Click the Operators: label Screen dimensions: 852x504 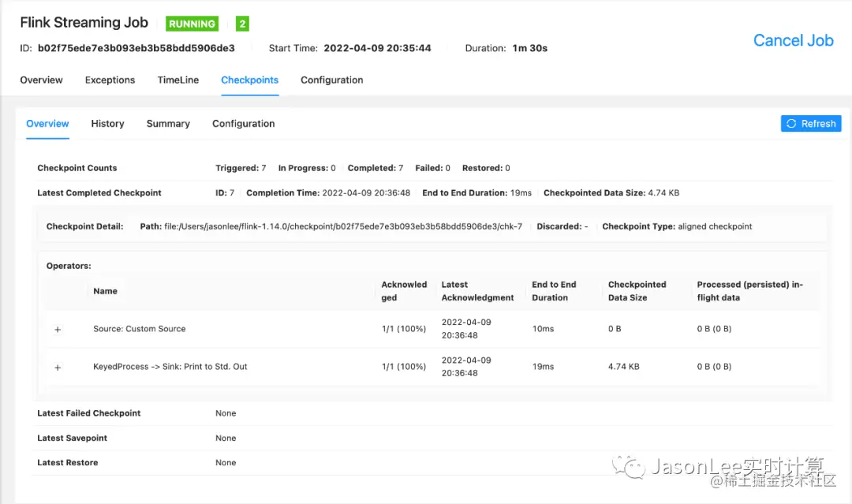[x=69, y=266]
